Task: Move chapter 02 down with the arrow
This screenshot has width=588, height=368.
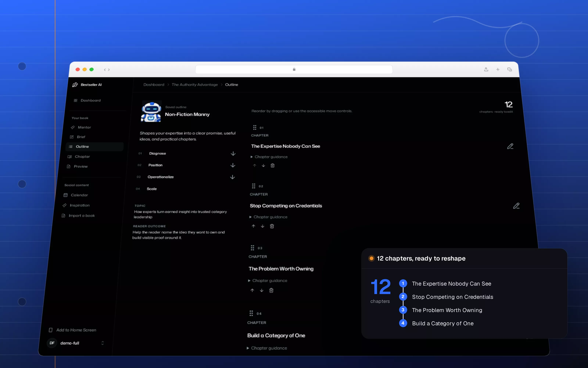Action: point(262,226)
